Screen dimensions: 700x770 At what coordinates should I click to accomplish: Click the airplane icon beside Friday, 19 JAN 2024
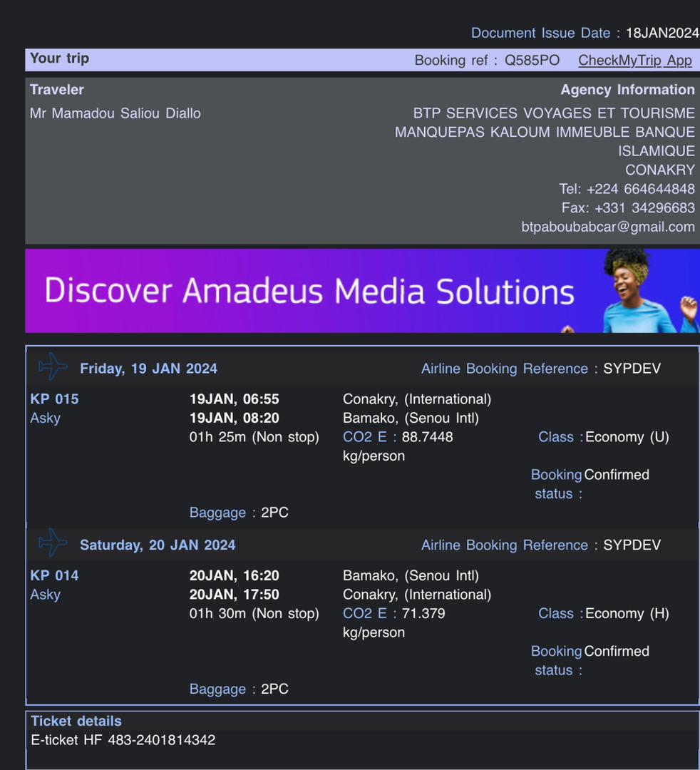pos(53,366)
